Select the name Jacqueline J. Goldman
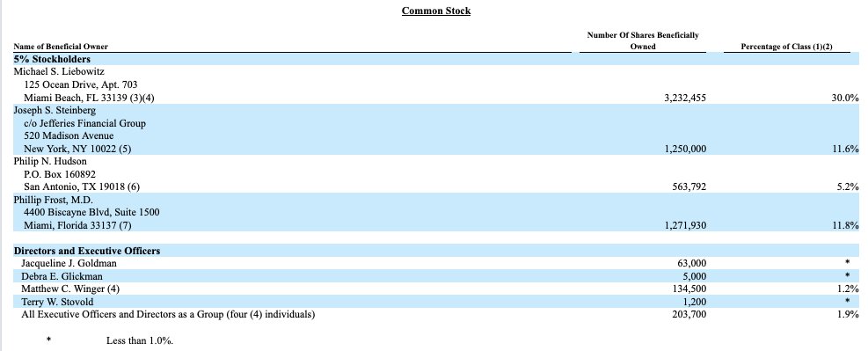The width and height of the screenshot is (868, 351). [69, 264]
